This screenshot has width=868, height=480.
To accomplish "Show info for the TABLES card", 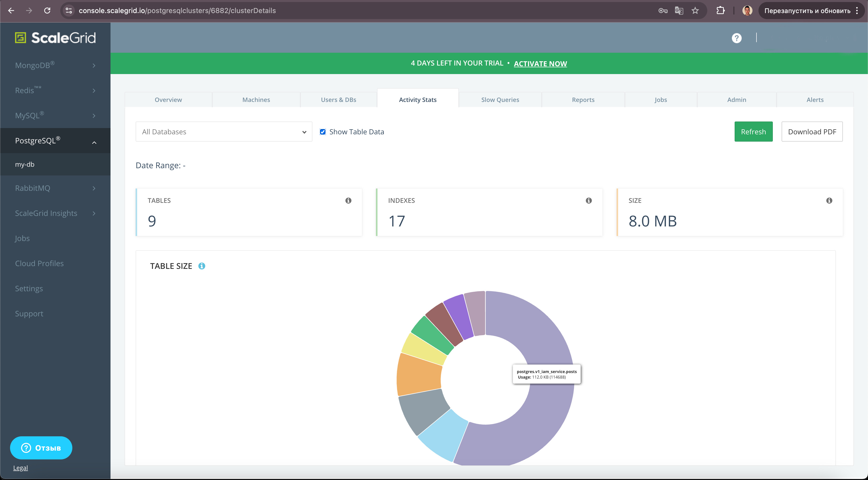I will [348, 200].
